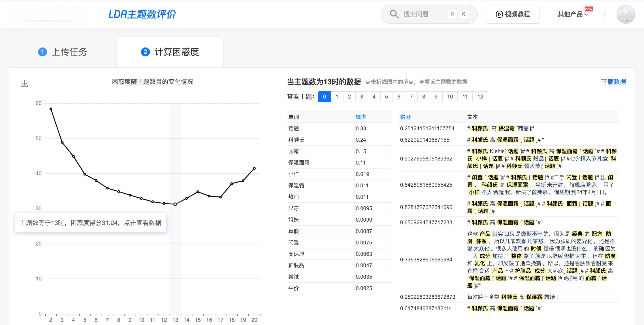This screenshot has width=644, height=325.
Task: Click the chart node for topic count 3
Action: click(62, 143)
